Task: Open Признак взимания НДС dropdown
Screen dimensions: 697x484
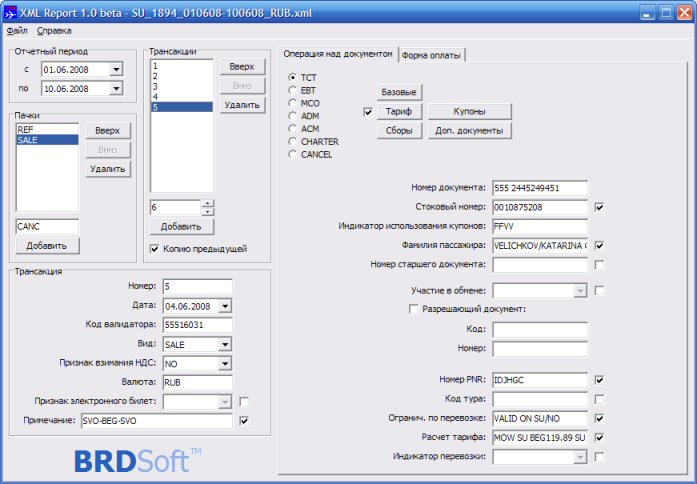Action: 225,364
